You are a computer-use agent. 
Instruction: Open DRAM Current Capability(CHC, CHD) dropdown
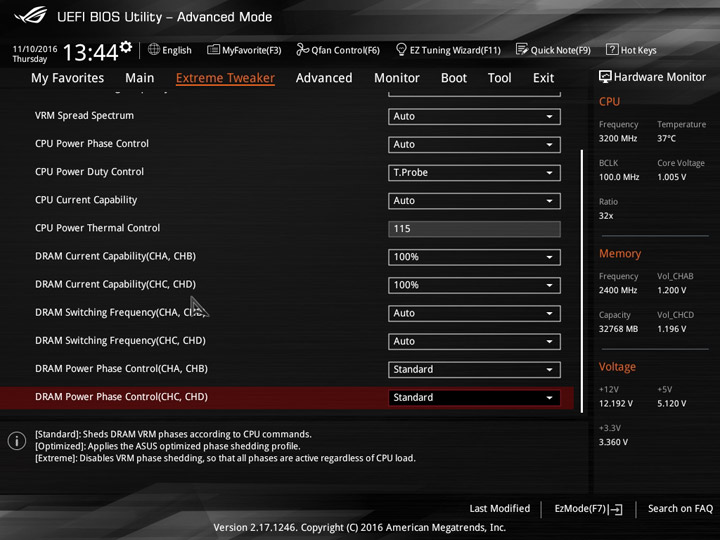pyautogui.click(x=474, y=285)
